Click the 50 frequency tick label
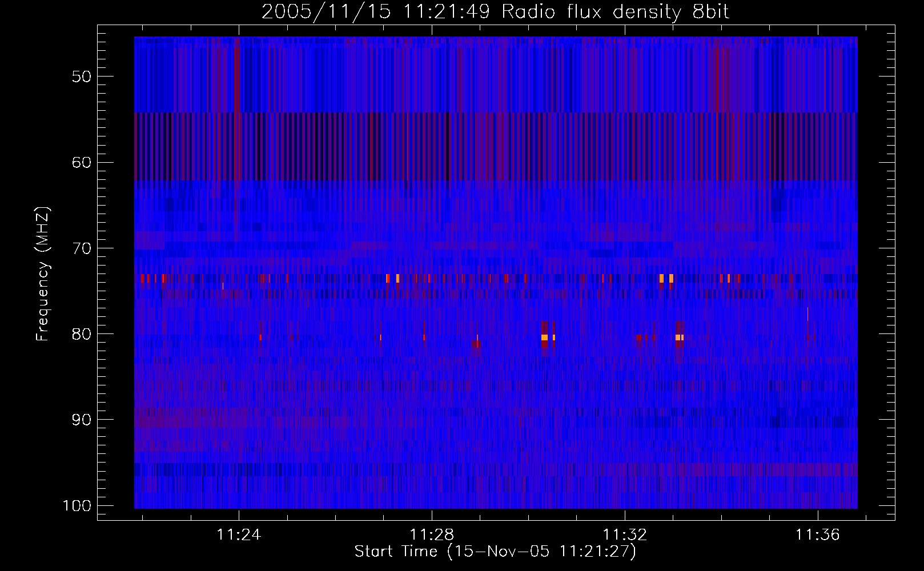924x571 pixels. [82, 77]
